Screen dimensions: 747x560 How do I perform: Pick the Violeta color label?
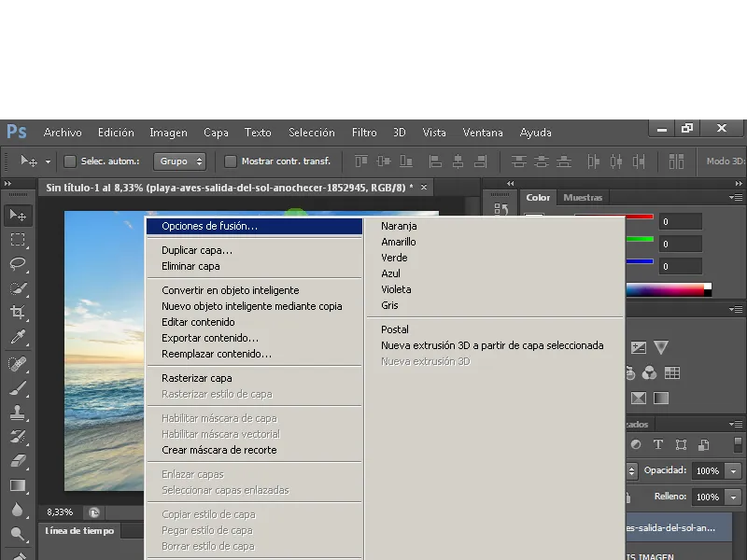(495, 289)
